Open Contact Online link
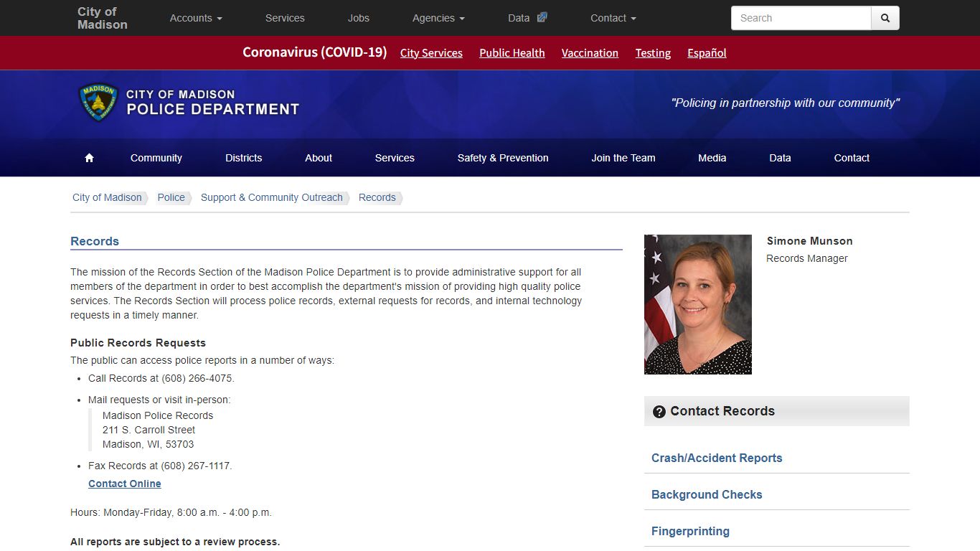 click(x=125, y=484)
